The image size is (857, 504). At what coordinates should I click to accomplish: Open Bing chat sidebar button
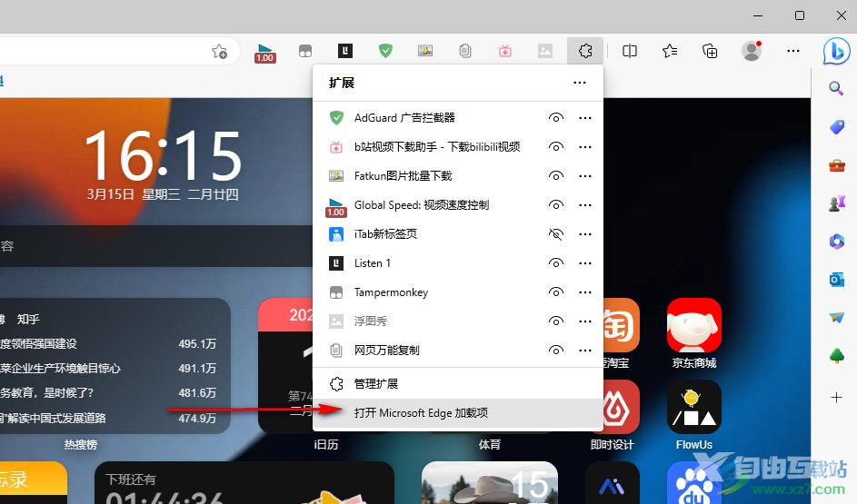[836, 52]
